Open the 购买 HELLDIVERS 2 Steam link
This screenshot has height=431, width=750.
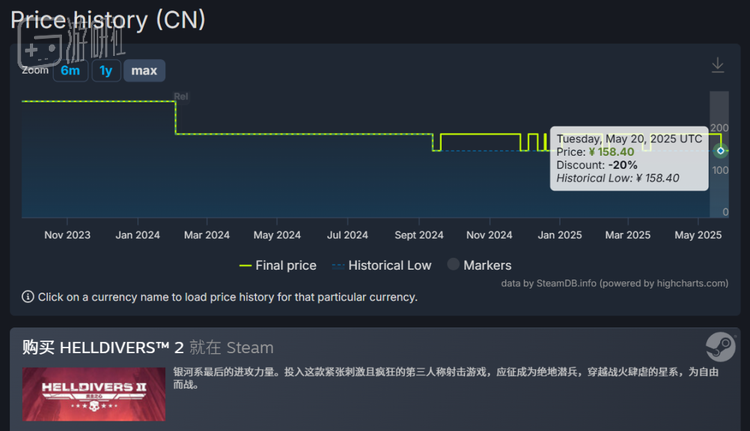[x=148, y=347]
